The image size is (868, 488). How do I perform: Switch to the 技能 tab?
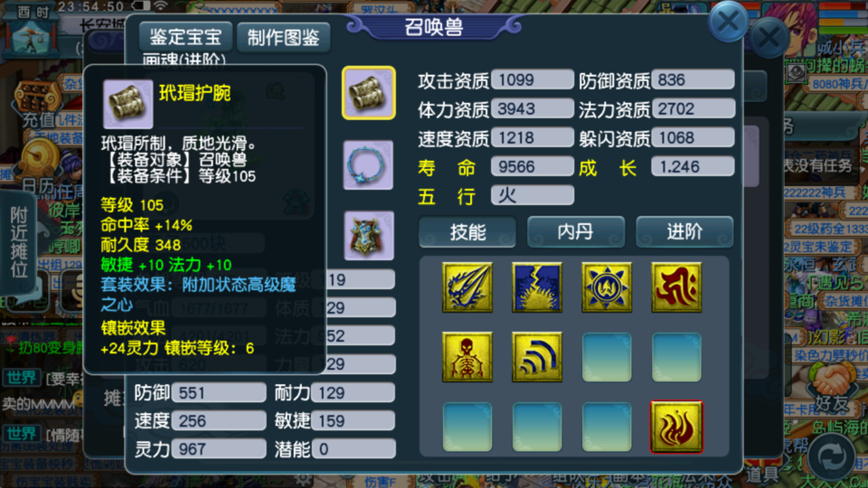tap(467, 232)
